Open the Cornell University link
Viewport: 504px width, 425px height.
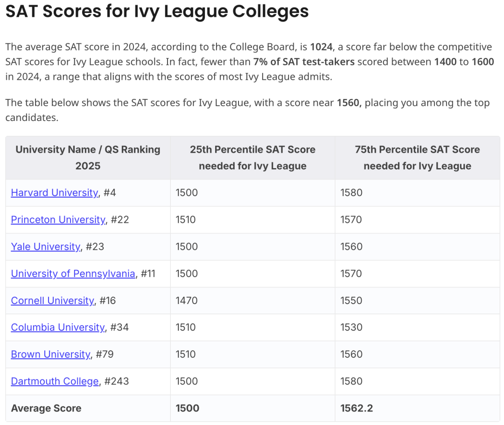[x=53, y=300]
